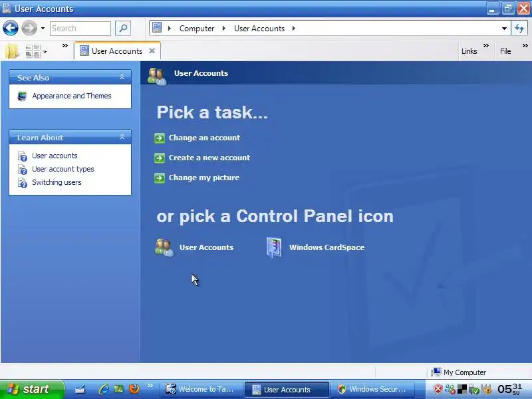The width and height of the screenshot is (532, 399).
Task: Expand the File menu overflow chevron
Action: pyautogui.click(x=525, y=45)
